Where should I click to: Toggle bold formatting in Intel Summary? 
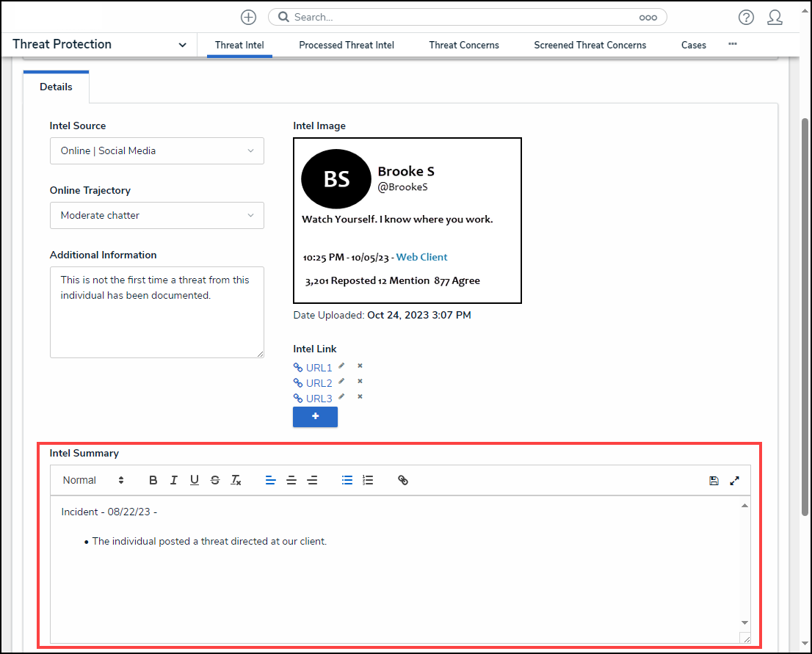click(153, 480)
